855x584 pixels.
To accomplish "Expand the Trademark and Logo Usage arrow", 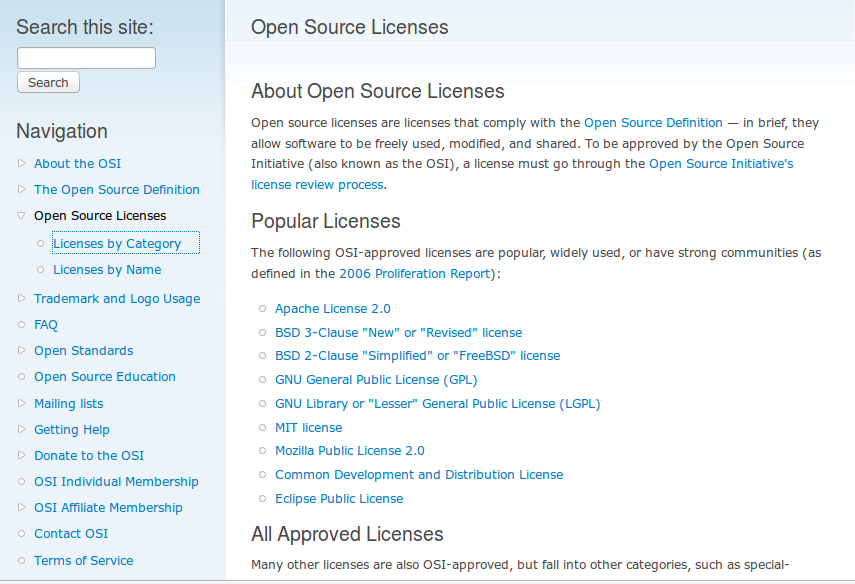I will (x=21, y=298).
